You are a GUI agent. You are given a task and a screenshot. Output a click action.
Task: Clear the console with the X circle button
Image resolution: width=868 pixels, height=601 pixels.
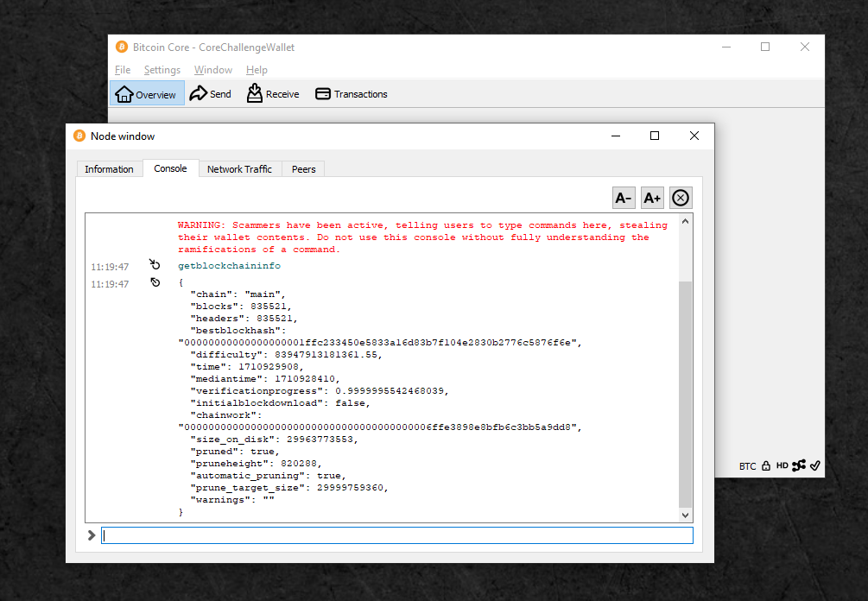[x=681, y=198]
